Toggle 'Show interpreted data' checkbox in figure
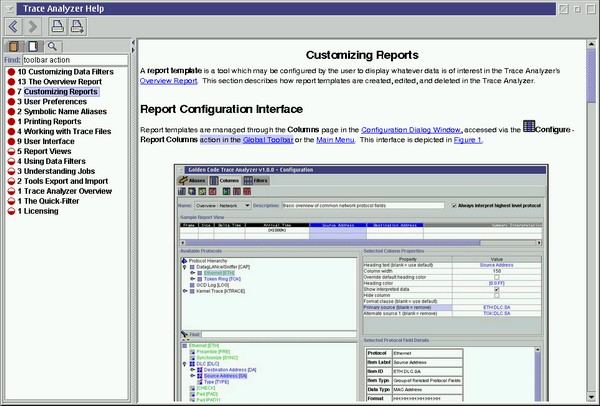 (x=497, y=289)
